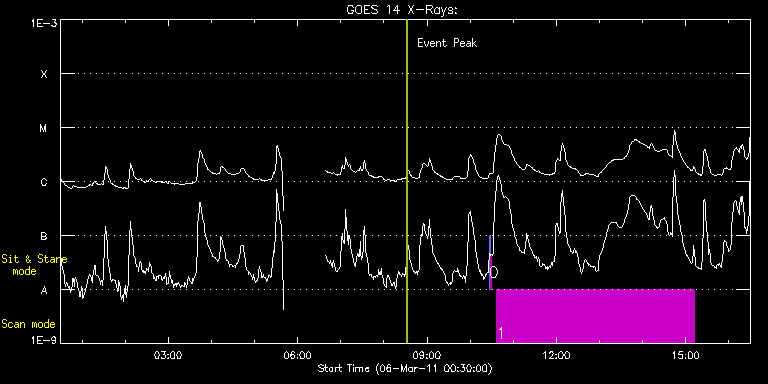Select the Sit & Stare mode label
Image resolution: width=768 pixels, height=384 pixels.
coord(34,265)
